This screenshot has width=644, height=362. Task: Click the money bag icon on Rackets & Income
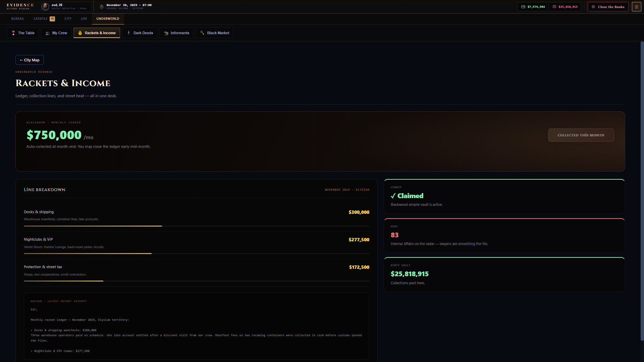[80, 33]
